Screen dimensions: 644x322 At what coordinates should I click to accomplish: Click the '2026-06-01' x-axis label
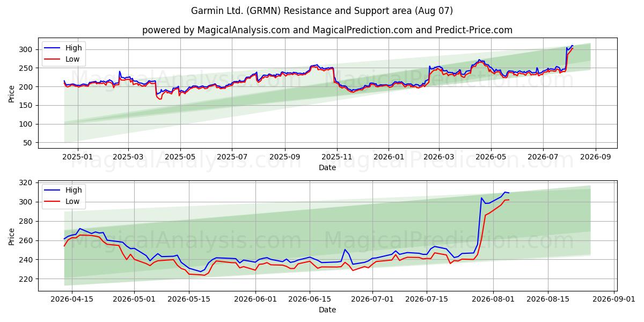(x=255, y=299)
